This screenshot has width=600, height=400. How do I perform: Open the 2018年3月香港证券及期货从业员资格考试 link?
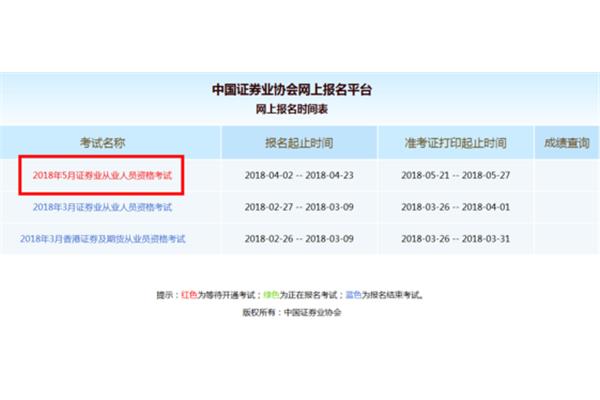[x=103, y=239]
